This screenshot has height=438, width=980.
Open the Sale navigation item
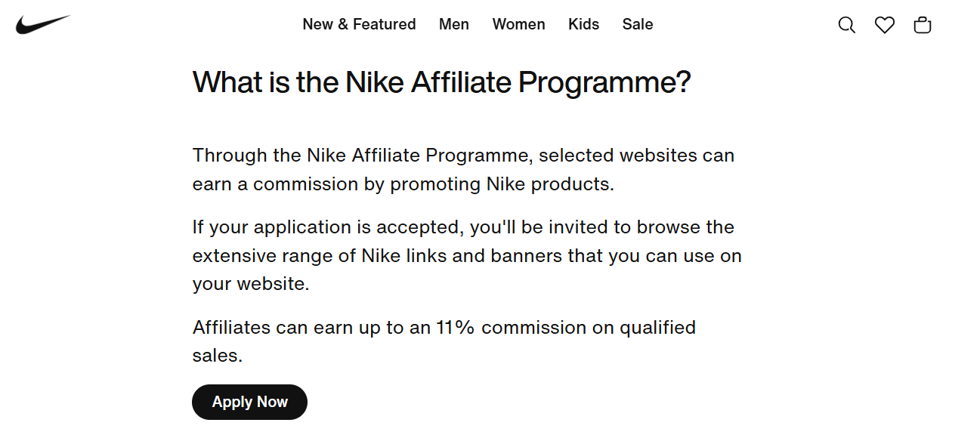point(638,24)
